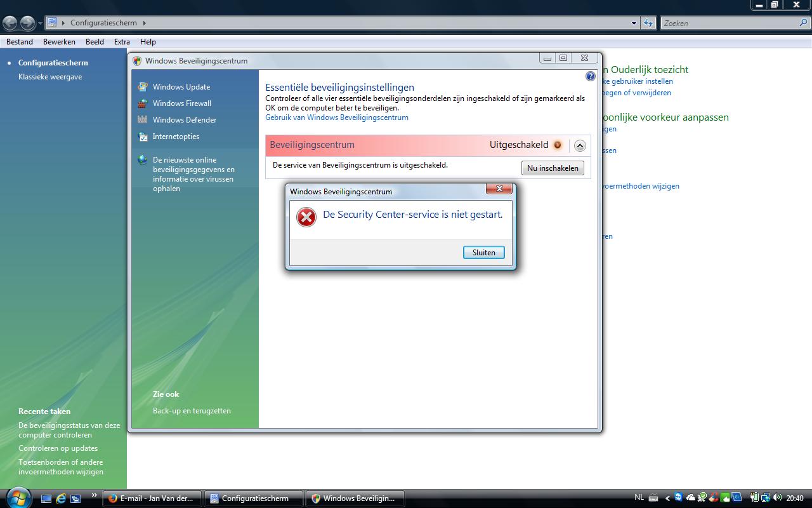
Task: Click the green checkmark tray icon
Action: pyautogui.click(x=702, y=497)
